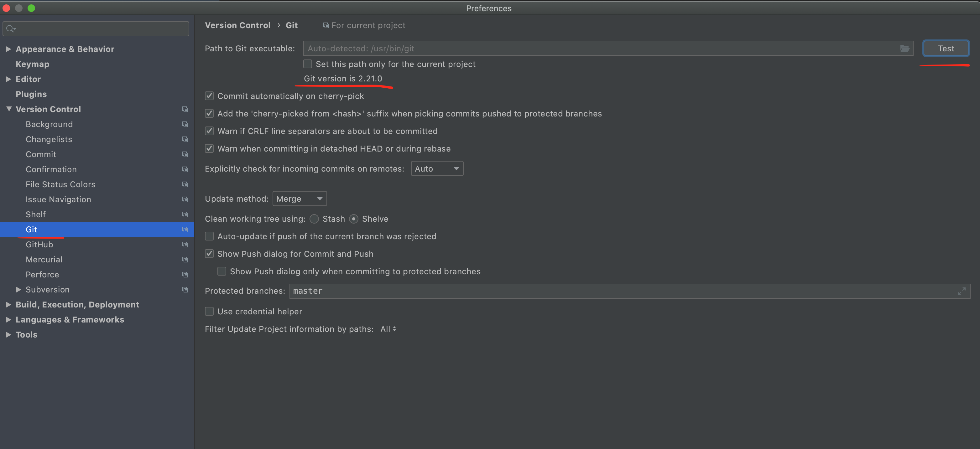The image size is (980, 449).
Task: Select Mercurial in the settings tree
Action: click(x=44, y=260)
